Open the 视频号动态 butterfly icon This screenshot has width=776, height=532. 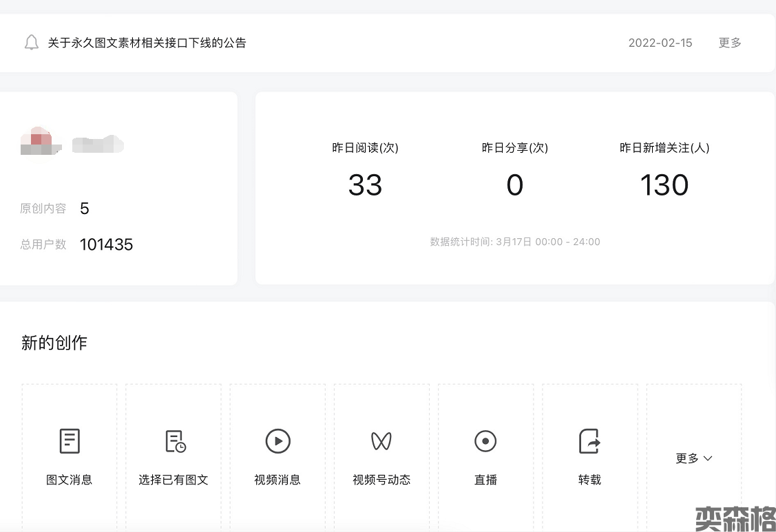click(x=381, y=441)
